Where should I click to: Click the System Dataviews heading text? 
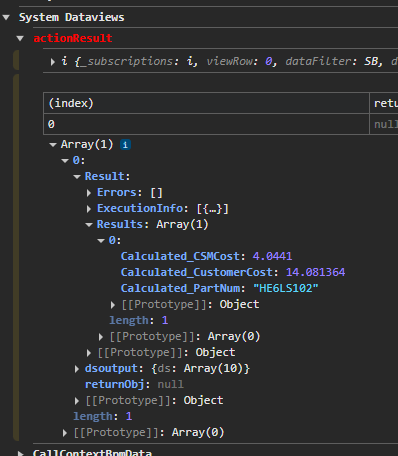(x=71, y=17)
